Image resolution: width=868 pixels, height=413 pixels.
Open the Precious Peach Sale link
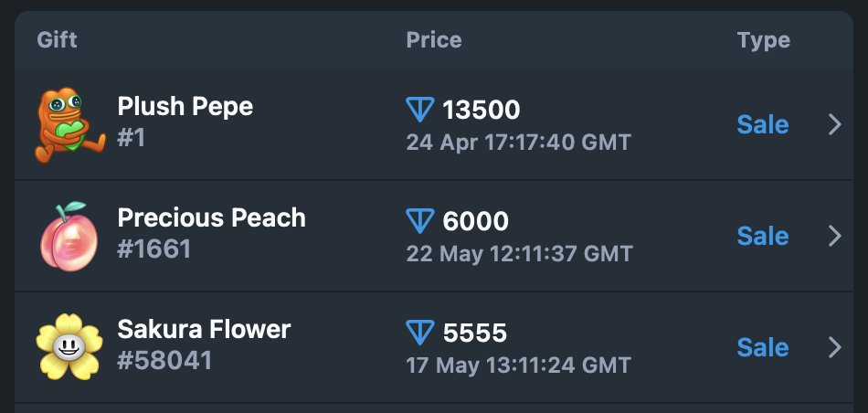763,237
